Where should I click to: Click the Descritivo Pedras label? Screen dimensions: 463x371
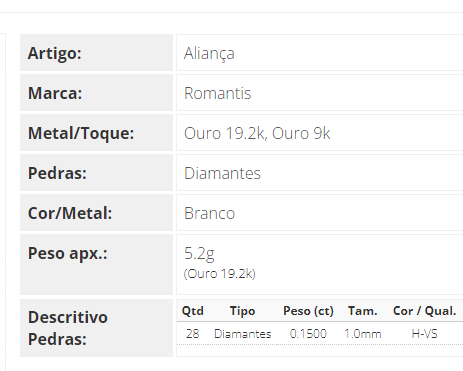(68, 328)
